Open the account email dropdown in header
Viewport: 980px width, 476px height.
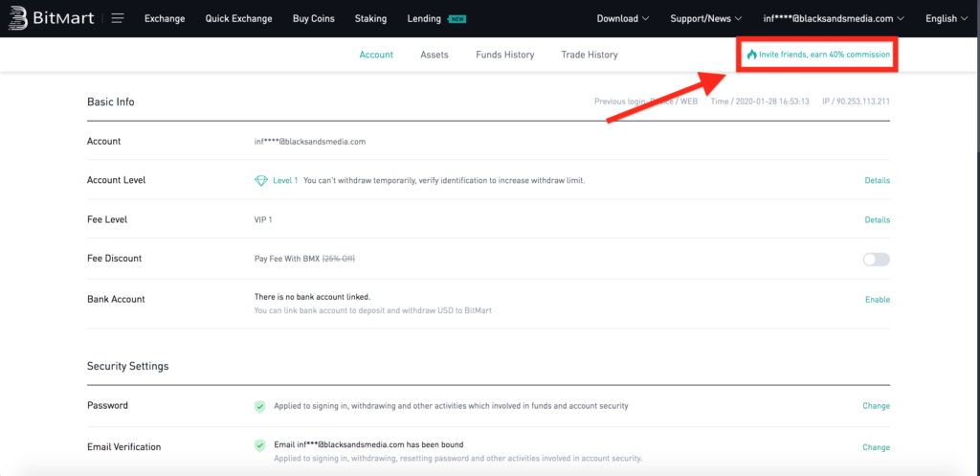point(834,18)
